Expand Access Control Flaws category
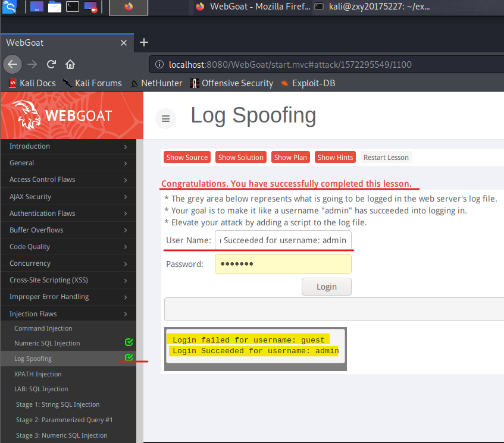The height and width of the screenshot is (443, 504). point(68,180)
